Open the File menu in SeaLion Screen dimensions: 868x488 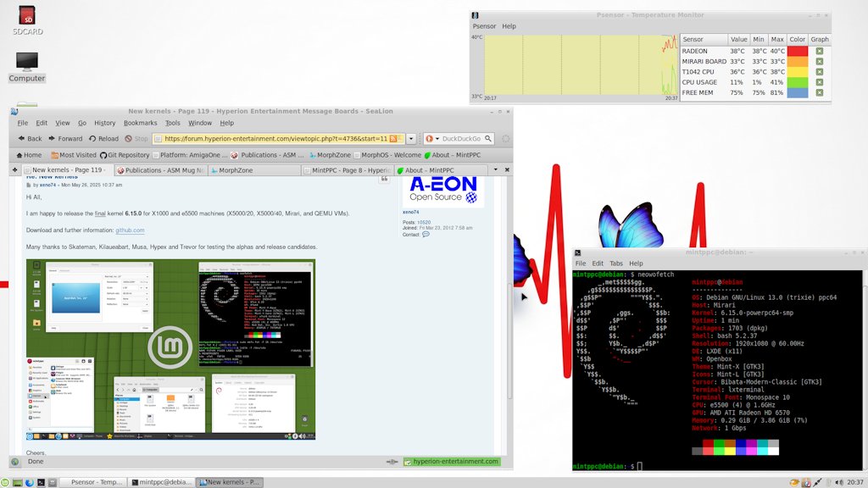pyautogui.click(x=23, y=123)
